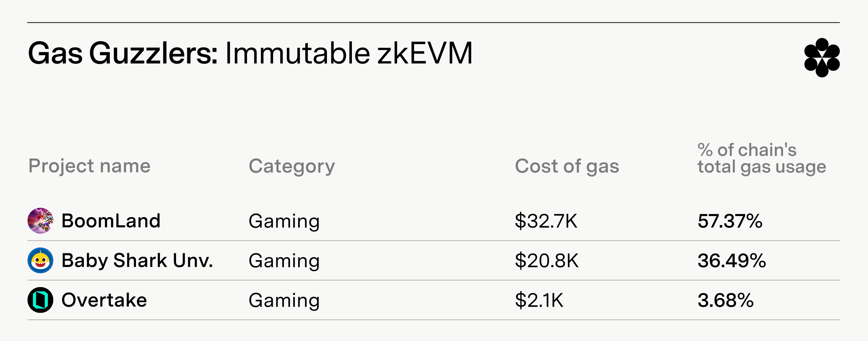This screenshot has height=341, width=868.
Task: Click the Gaming category in Overtake row
Action: [284, 301]
